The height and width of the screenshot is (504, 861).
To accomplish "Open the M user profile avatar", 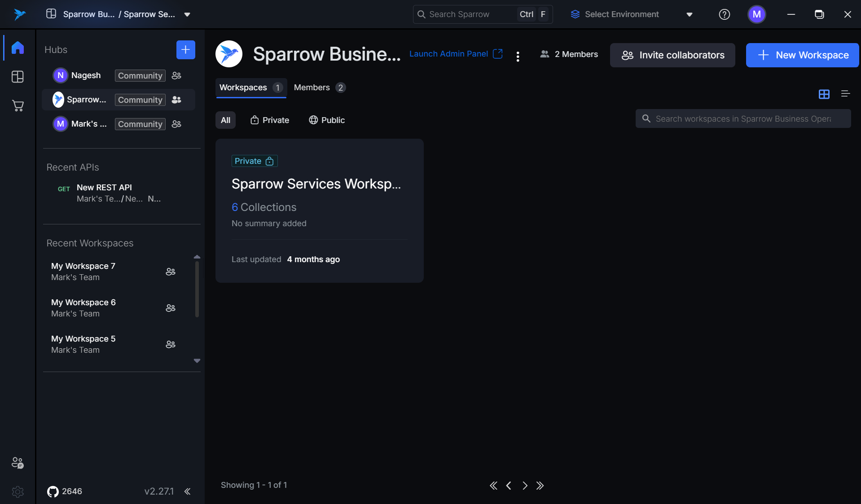I will point(756,14).
